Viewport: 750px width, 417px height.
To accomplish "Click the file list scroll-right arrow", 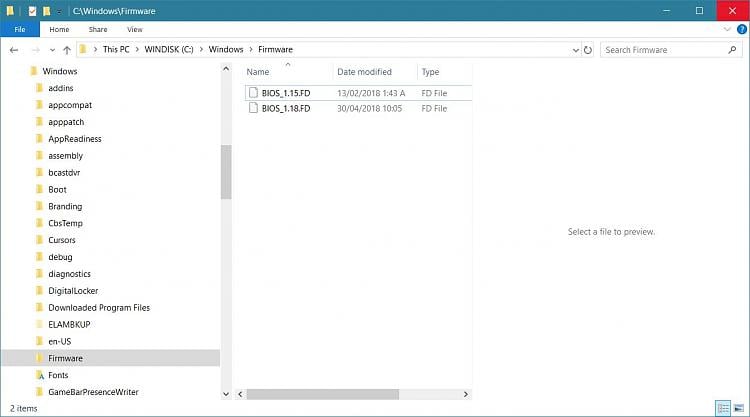I will [465, 395].
